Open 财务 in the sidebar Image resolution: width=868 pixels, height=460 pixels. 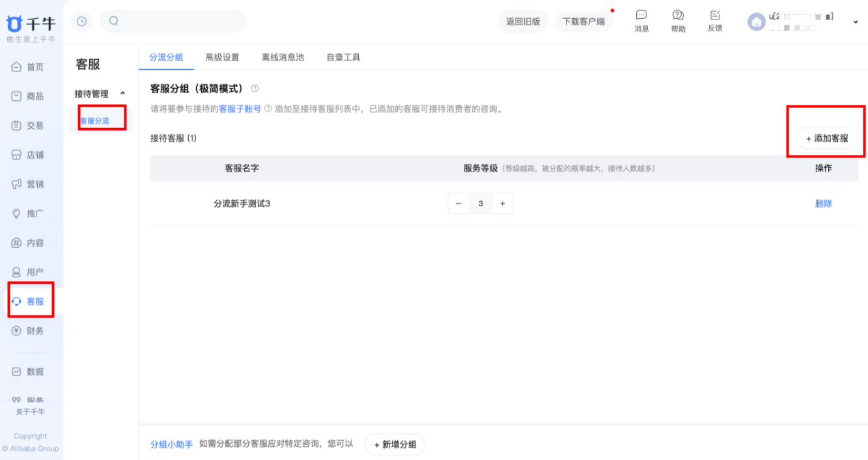pos(28,331)
